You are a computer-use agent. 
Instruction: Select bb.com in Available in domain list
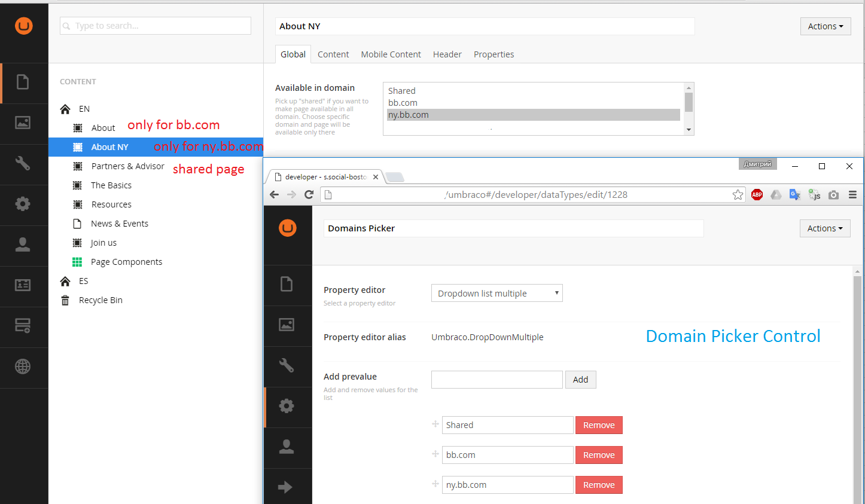click(x=534, y=103)
